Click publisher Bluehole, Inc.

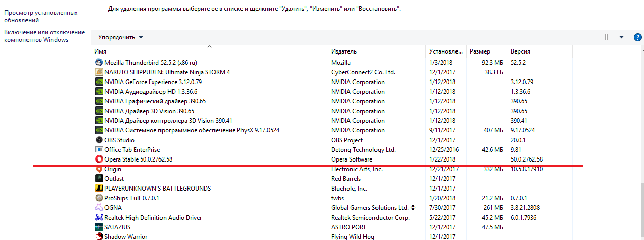tap(349, 188)
